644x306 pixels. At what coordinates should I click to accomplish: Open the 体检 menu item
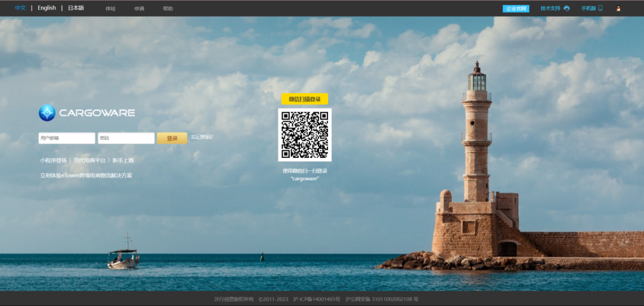click(x=110, y=9)
